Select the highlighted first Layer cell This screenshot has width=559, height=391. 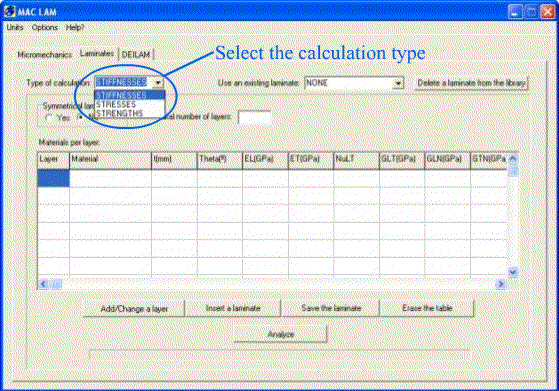click(x=53, y=178)
